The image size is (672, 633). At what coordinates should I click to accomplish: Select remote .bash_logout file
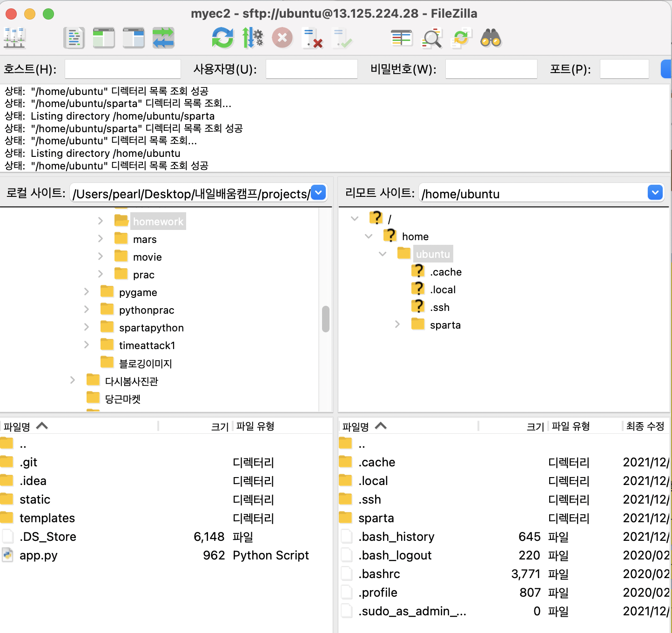504,555
